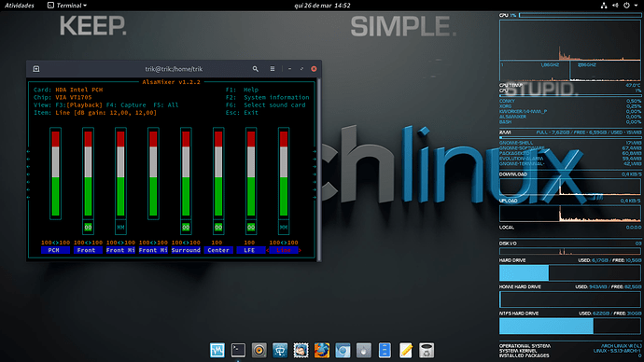Viewport: 644px width, 362px height.
Task: Click the PCM volume bar
Action: coord(55,174)
